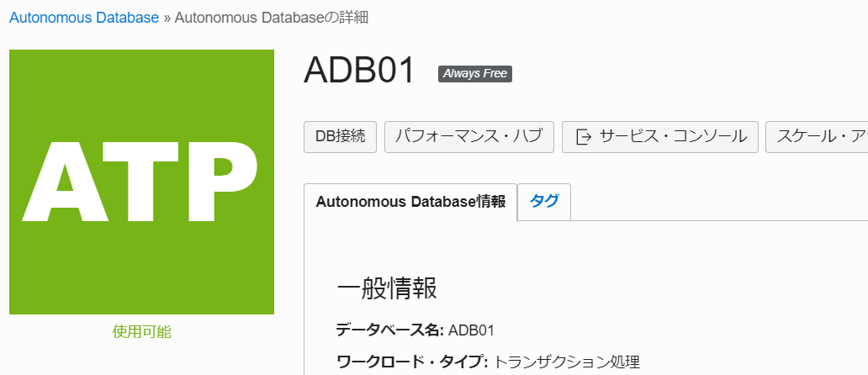Click the » breadcrumb separator

coord(167,18)
